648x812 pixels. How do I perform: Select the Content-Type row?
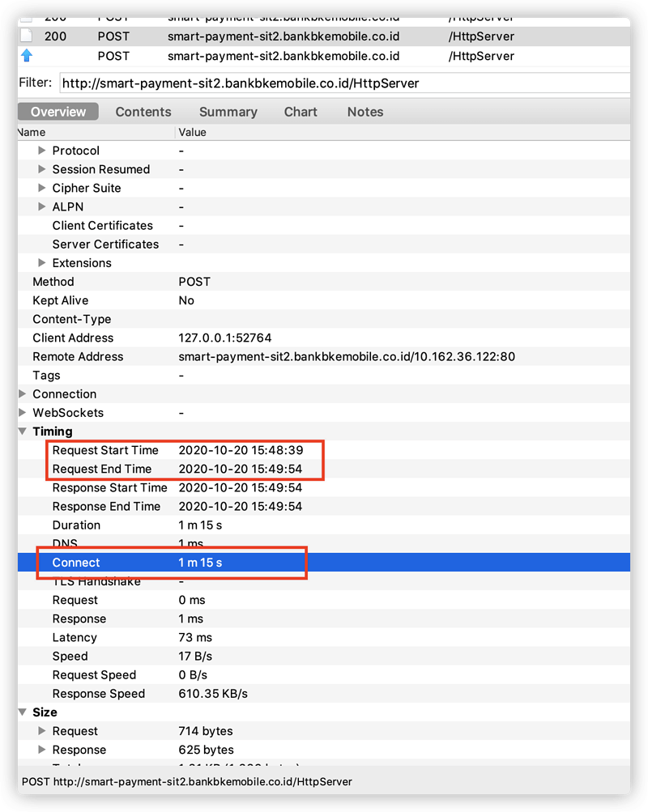(x=324, y=319)
